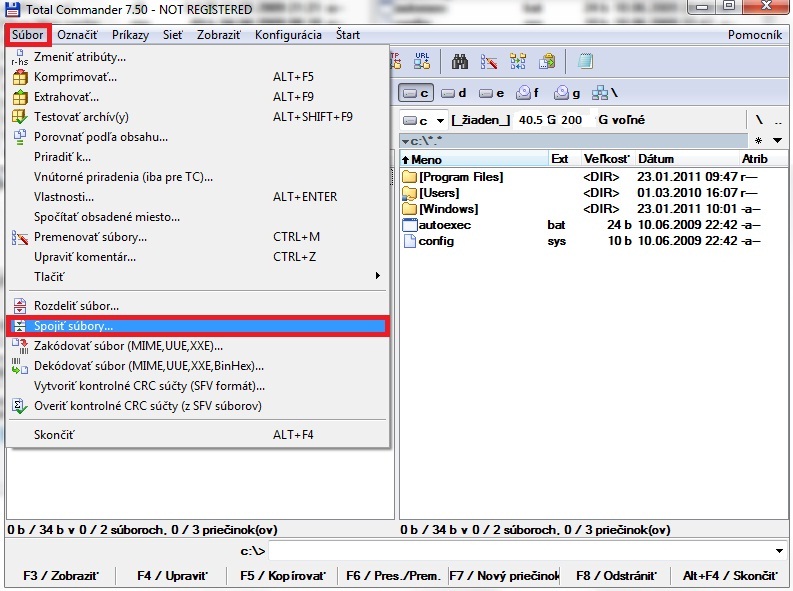Sort by Ext column header
Viewport: 793px width, 591px height.
coord(565,159)
